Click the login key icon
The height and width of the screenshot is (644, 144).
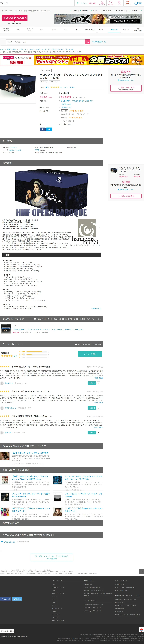pos(78,3)
